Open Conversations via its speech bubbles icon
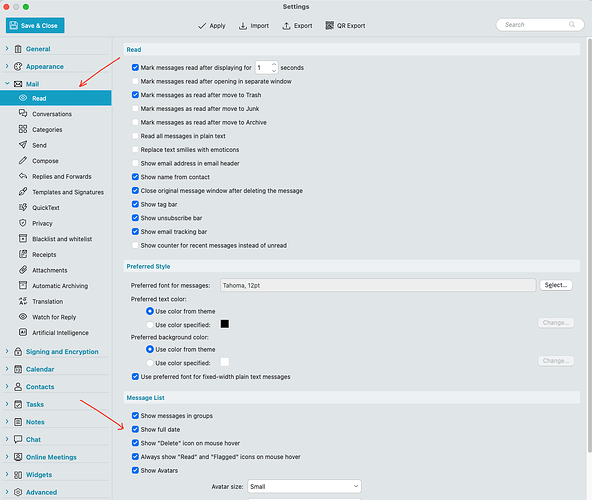Viewport: 592px width, 500px height. pos(23,113)
